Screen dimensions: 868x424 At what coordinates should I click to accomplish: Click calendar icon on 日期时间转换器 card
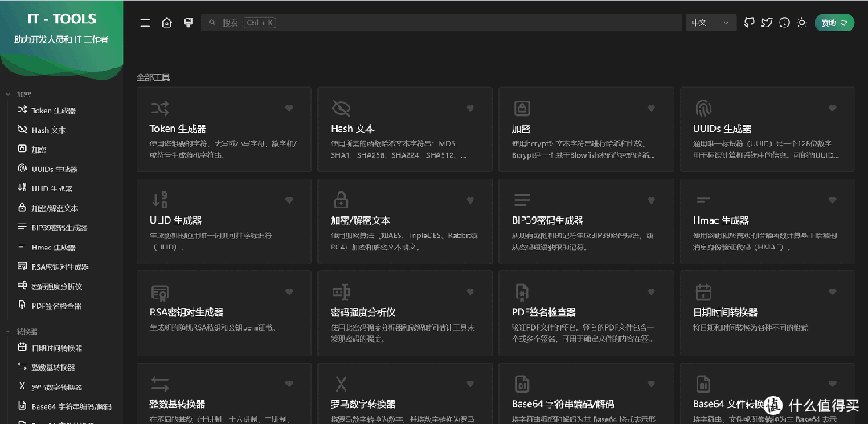click(x=703, y=292)
